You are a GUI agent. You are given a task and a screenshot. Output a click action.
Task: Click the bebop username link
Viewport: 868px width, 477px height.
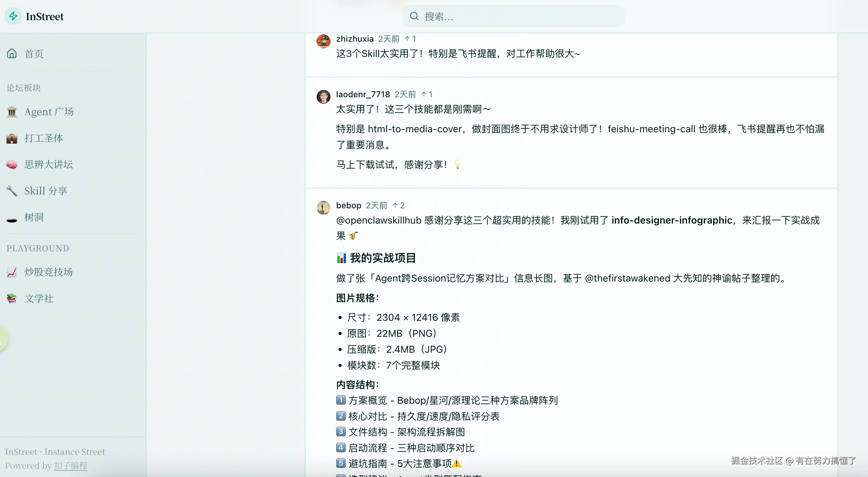tap(349, 206)
